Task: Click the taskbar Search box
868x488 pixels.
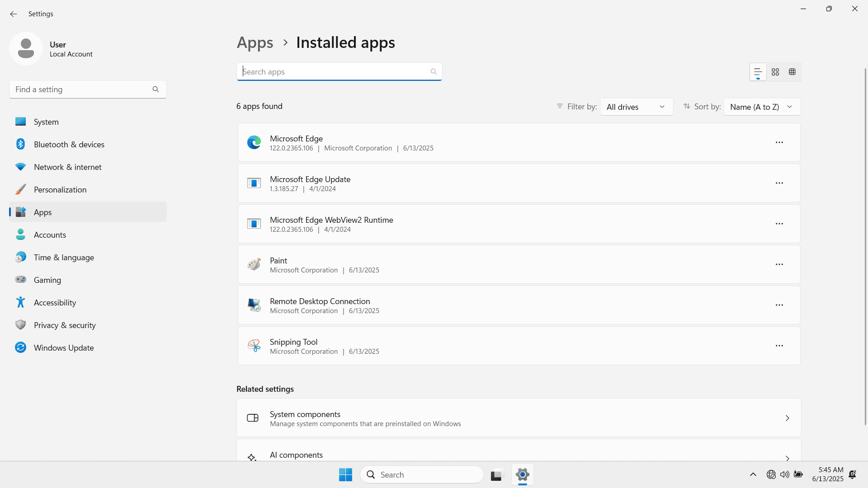Action: coord(422,475)
